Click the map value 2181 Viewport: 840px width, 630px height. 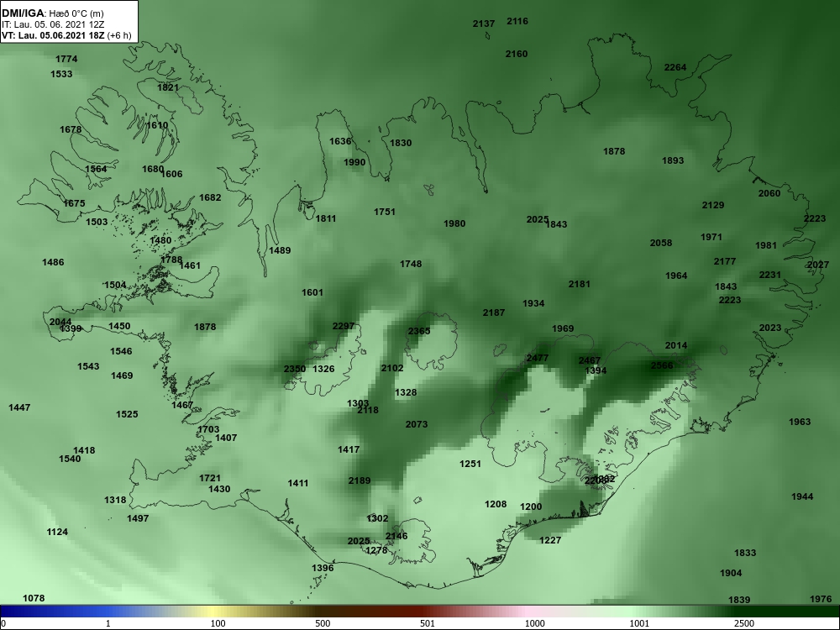pyautogui.click(x=579, y=284)
